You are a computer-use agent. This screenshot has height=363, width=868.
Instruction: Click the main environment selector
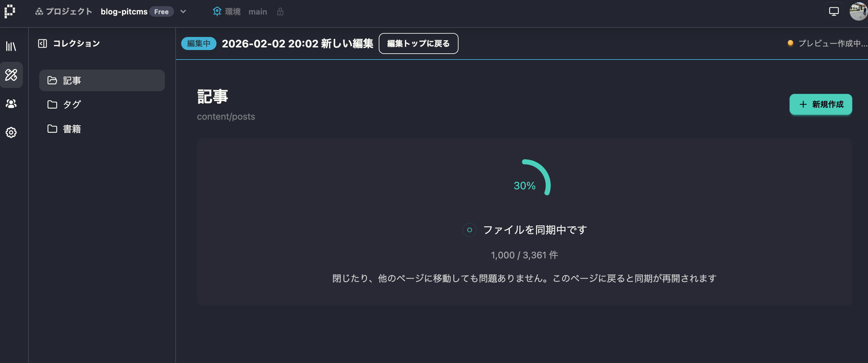(x=257, y=12)
